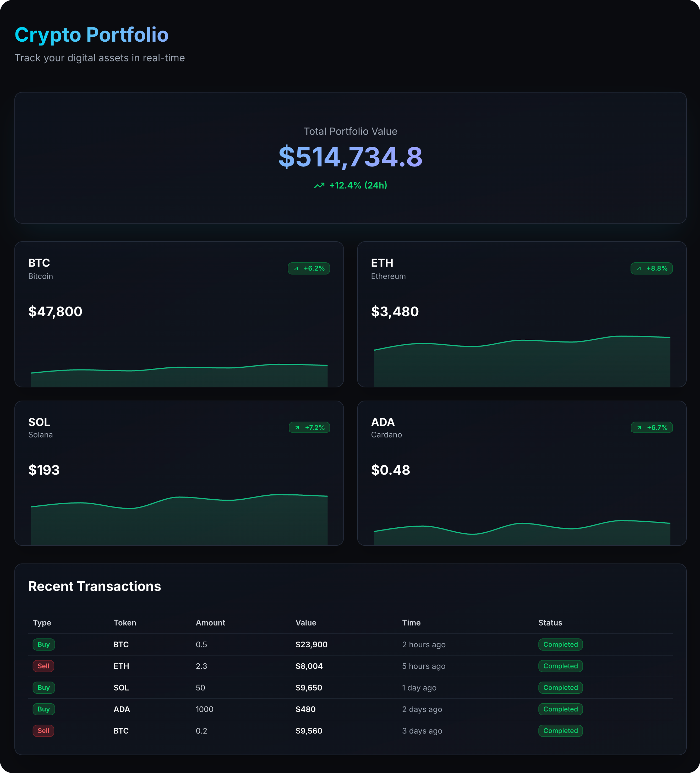700x773 pixels.
Task: Click the SOL +7.2% change badge arrow
Action: [x=297, y=428]
